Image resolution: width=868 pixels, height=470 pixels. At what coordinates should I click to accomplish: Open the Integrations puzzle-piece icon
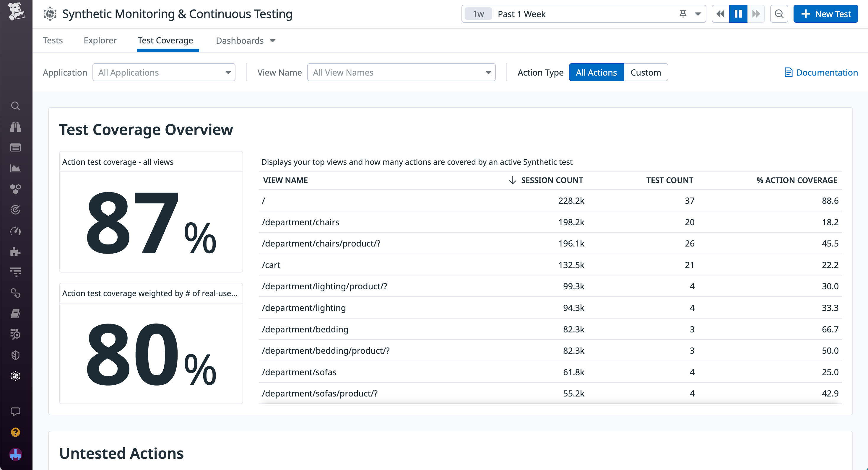(15, 252)
